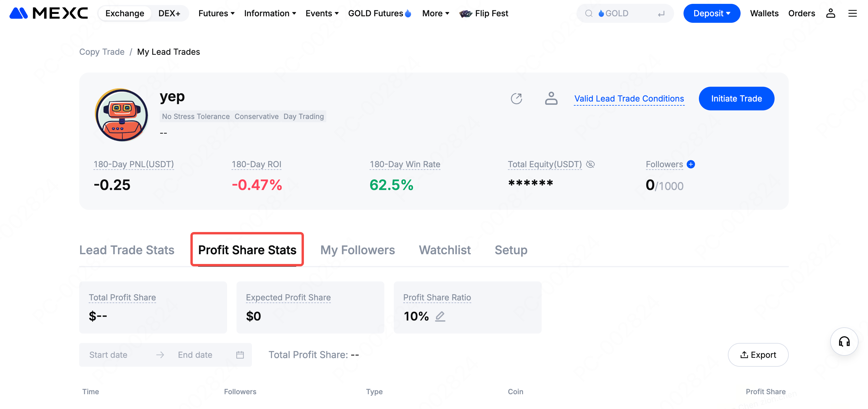
Task: Open the hamburger menu icon
Action: coord(853,14)
